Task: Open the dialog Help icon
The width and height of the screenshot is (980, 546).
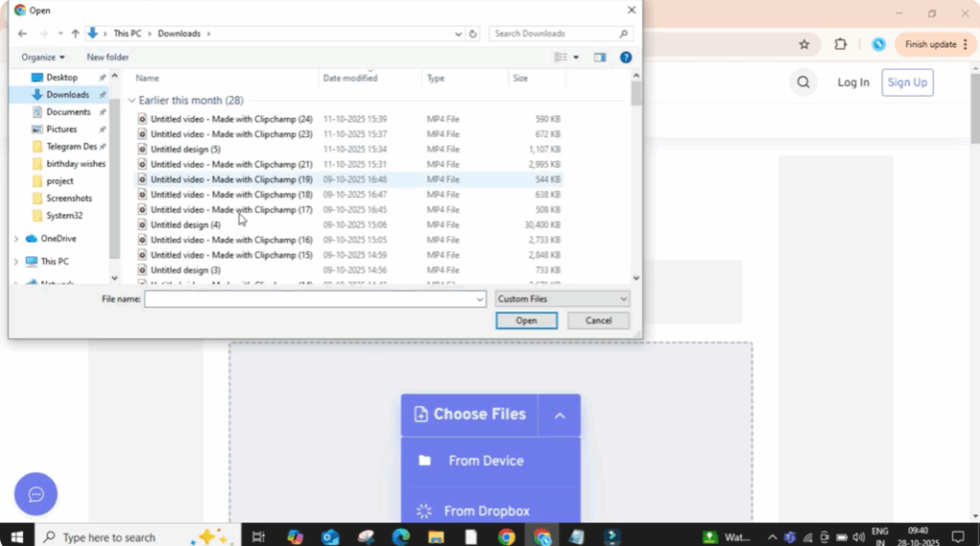Action: 625,57
